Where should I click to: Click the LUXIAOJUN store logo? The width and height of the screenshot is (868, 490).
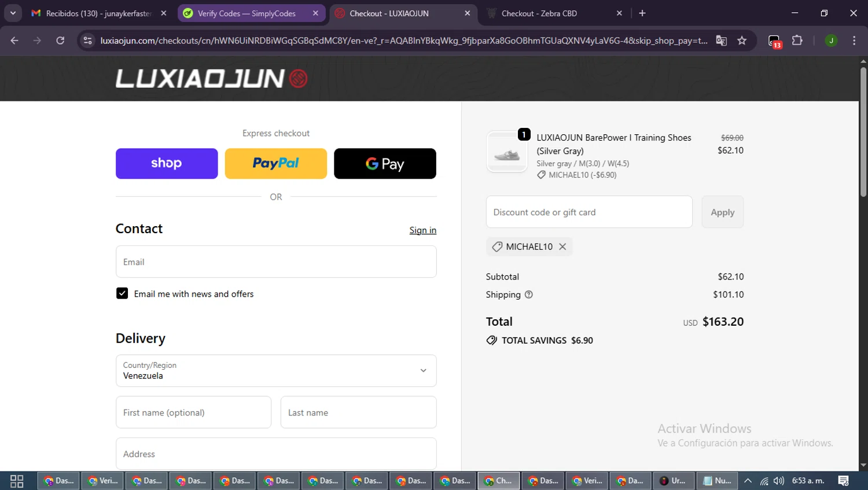click(x=211, y=79)
